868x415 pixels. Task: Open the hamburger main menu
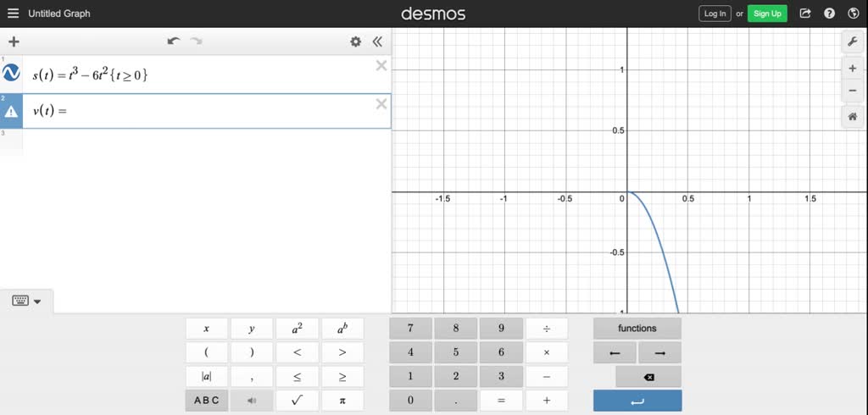pos(13,14)
